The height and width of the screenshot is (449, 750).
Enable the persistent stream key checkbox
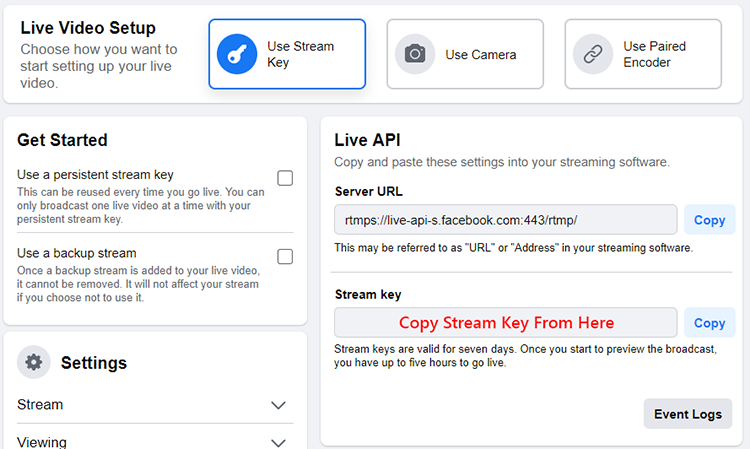click(x=285, y=179)
